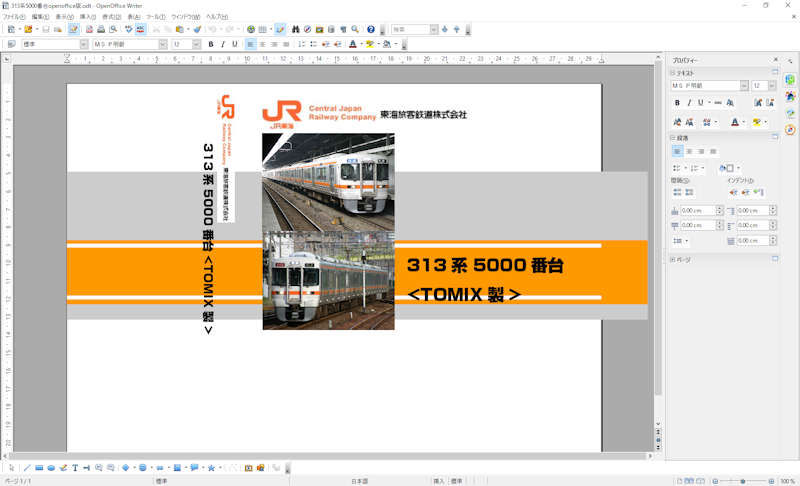Open the 挿入 (Insert) menu

(x=88, y=17)
